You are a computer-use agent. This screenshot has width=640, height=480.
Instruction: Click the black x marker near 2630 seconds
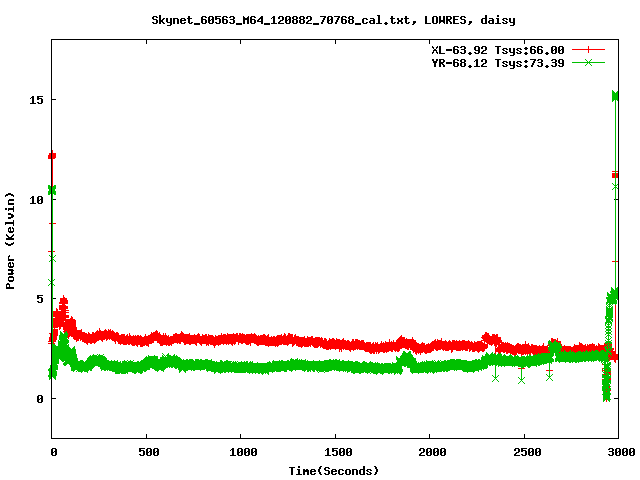(x=549, y=377)
